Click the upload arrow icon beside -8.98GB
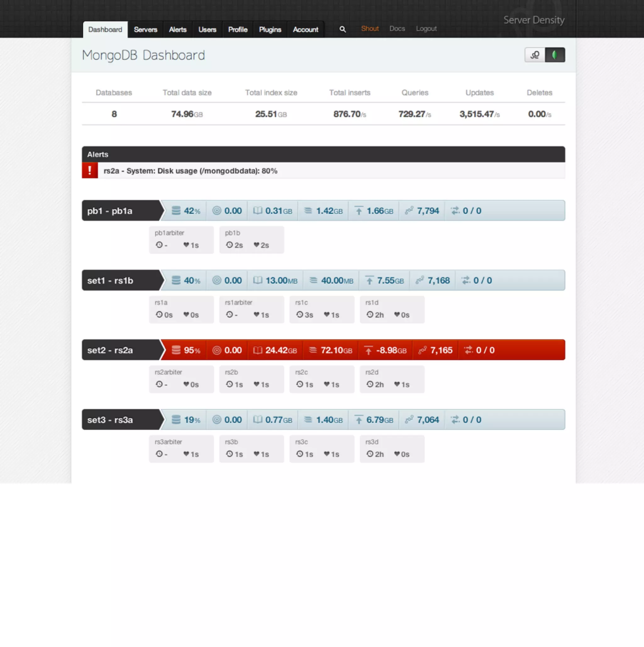 [x=368, y=350]
